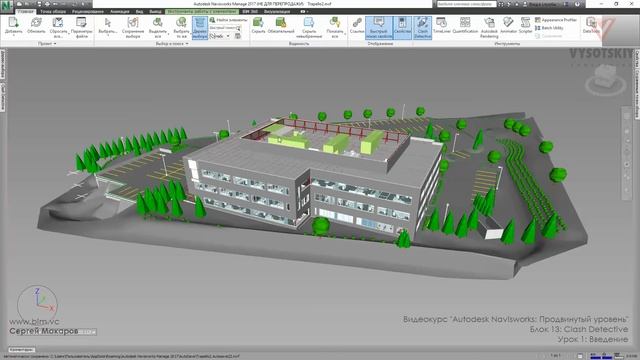This screenshot has height=360, width=640.
Task: Open the collapsed left side panel tab
Action: (2, 64)
